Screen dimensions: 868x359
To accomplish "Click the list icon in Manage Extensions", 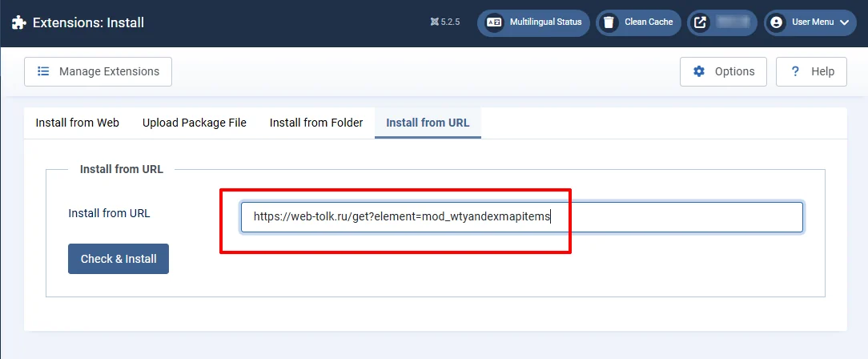I will (43, 71).
